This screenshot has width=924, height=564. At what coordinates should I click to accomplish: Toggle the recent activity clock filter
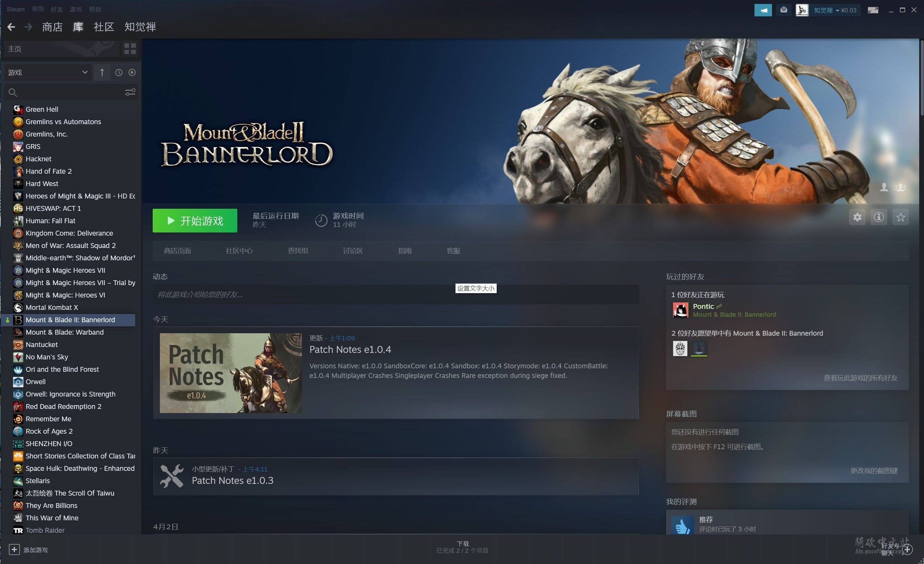point(119,72)
